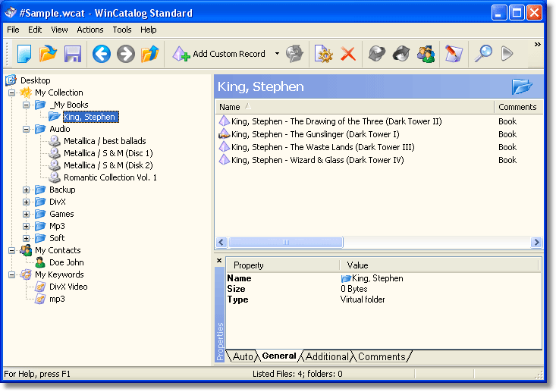Click the Add Custom Record button
This screenshot has height=392, width=556.
pos(219,54)
